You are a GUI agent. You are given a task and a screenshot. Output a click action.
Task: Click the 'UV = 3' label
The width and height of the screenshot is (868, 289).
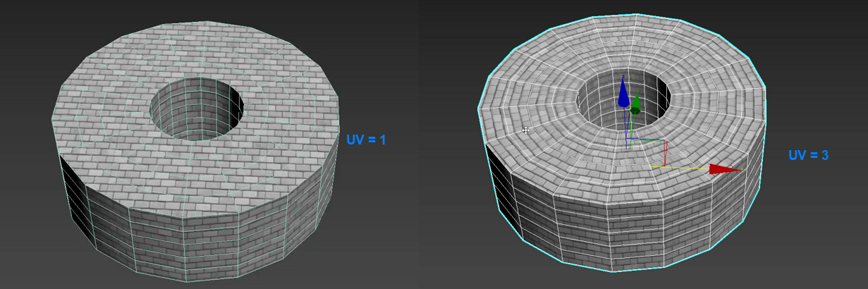[808, 154]
